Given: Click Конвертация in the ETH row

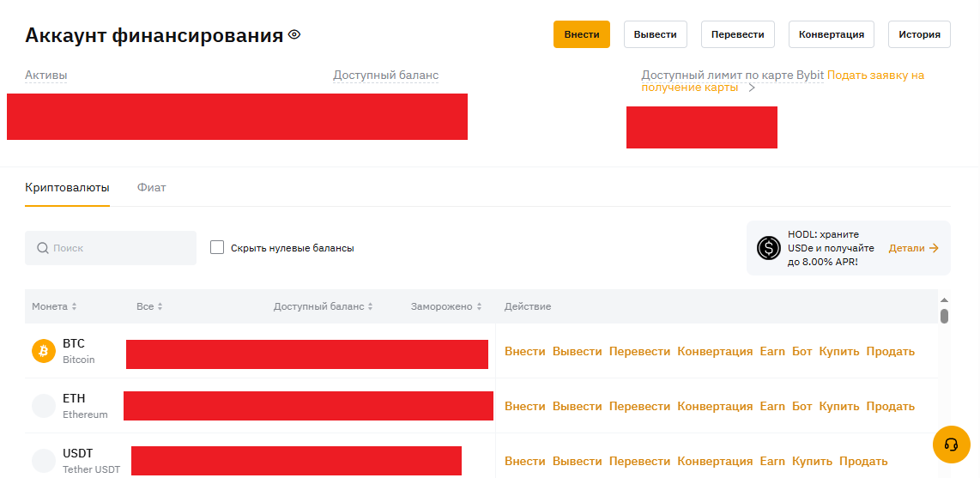Looking at the screenshot, I should click(715, 406).
